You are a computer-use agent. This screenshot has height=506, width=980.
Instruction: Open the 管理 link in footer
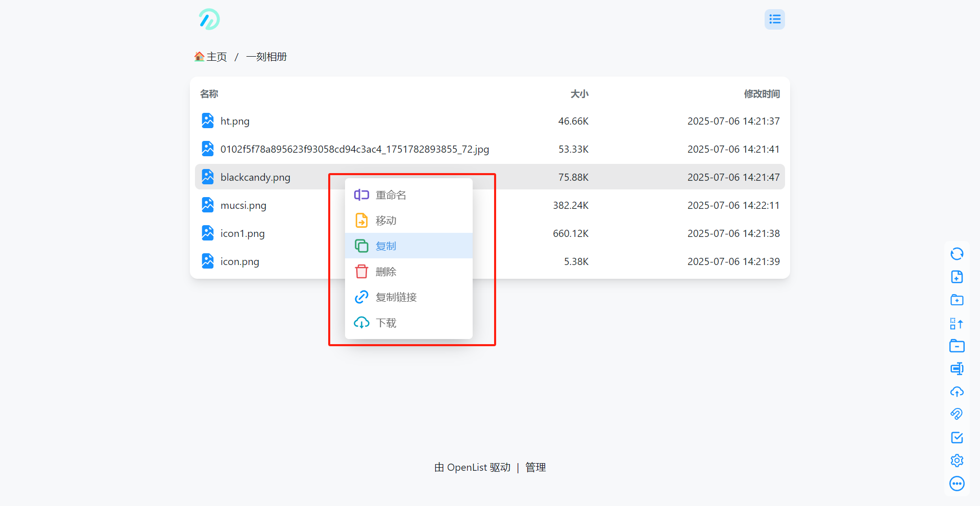click(x=535, y=467)
